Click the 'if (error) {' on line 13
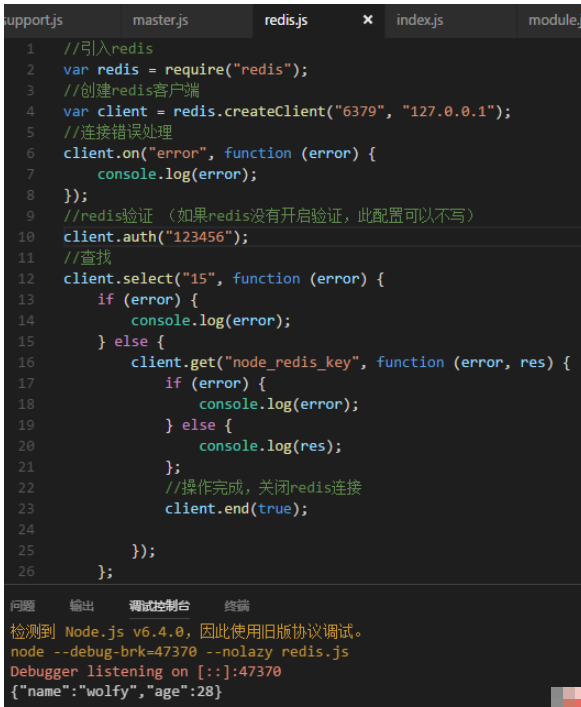This screenshot has width=581, height=707. [147, 299]
